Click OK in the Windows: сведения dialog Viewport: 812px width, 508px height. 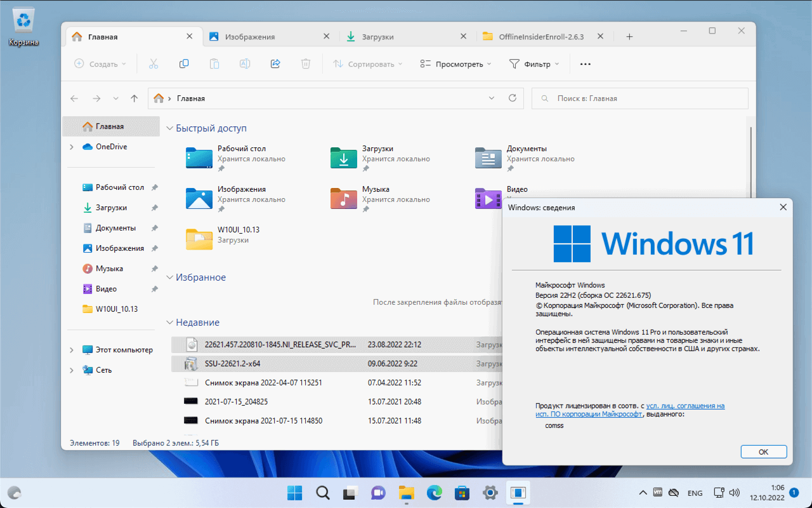pos(764,451)
